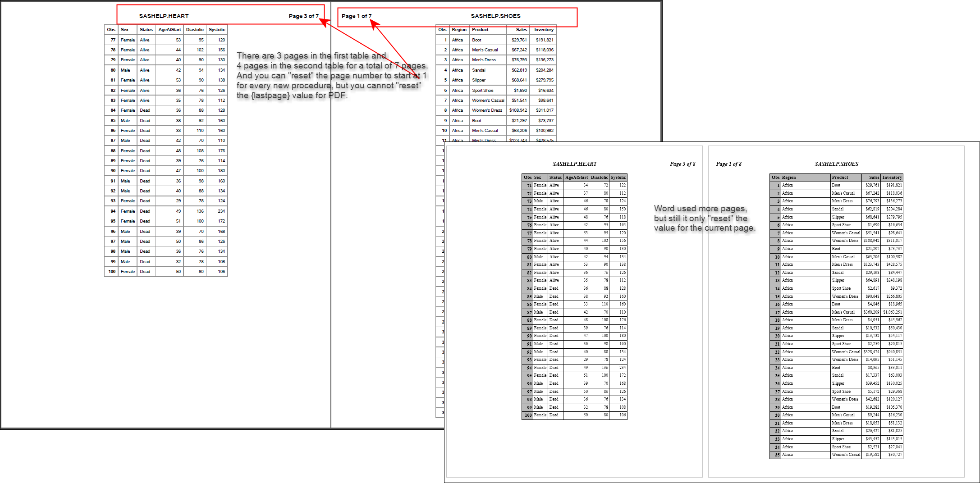The width and height of the screenshot is (980, 483).
Task: Click the Page 1 of 8 header in Word output
Action: click(728, 164)
